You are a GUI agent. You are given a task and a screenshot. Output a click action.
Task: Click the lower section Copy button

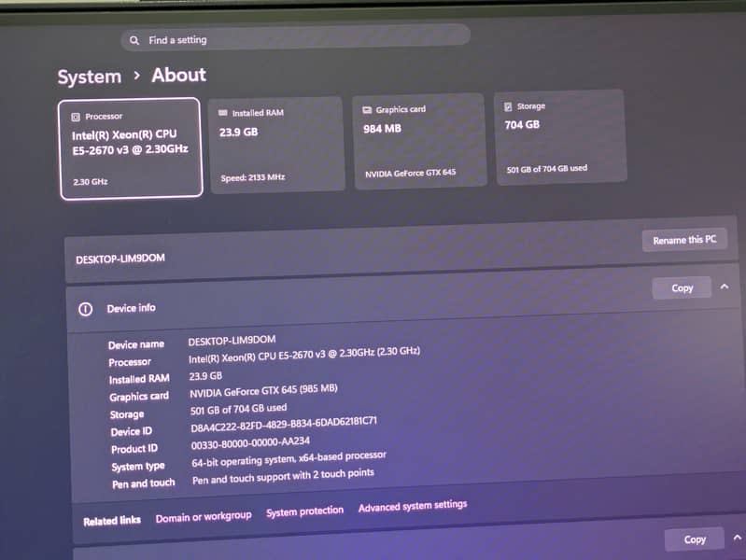point(695,539)
